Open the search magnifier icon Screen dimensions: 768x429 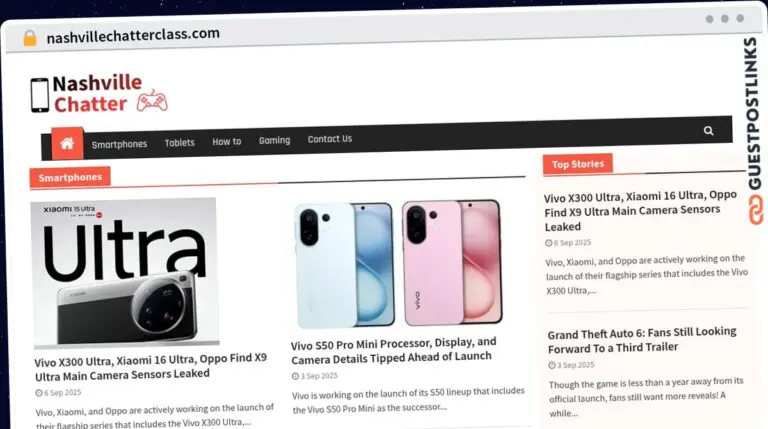[708, 131]
